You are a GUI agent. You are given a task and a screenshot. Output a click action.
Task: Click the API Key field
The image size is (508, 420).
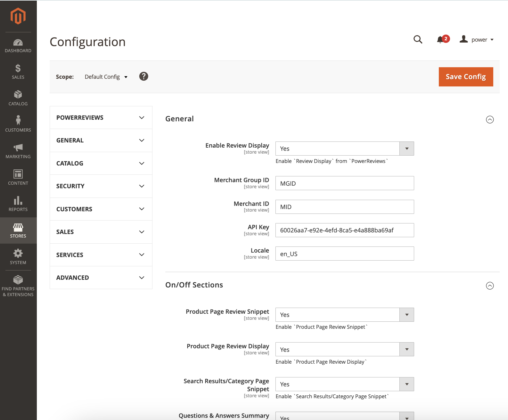(345, 230)
